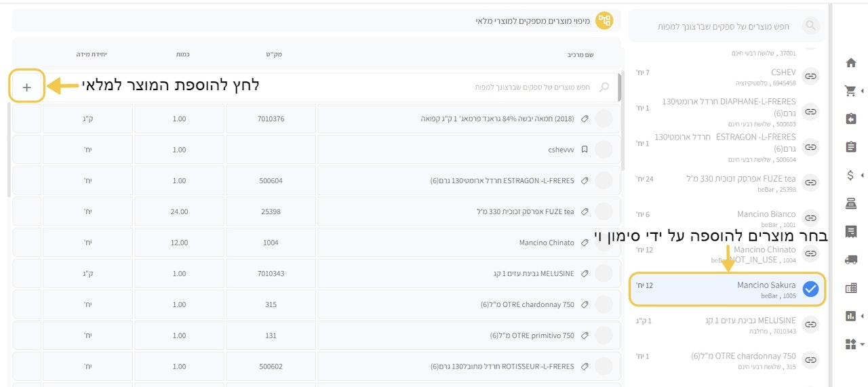Click the supplier products mapping header icon
Image resolution: width=868 pixels, height=387 pixels.
pyautogui.click(x=604, y=21)
